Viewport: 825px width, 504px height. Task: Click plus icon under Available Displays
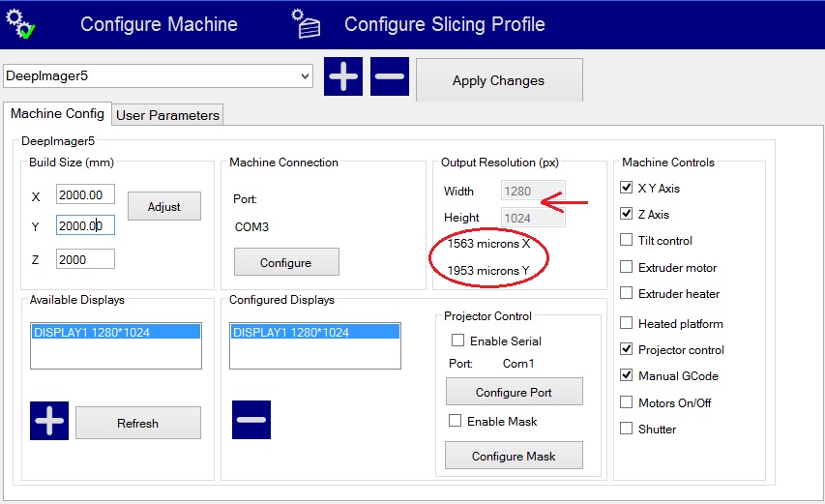coord(49,421)
